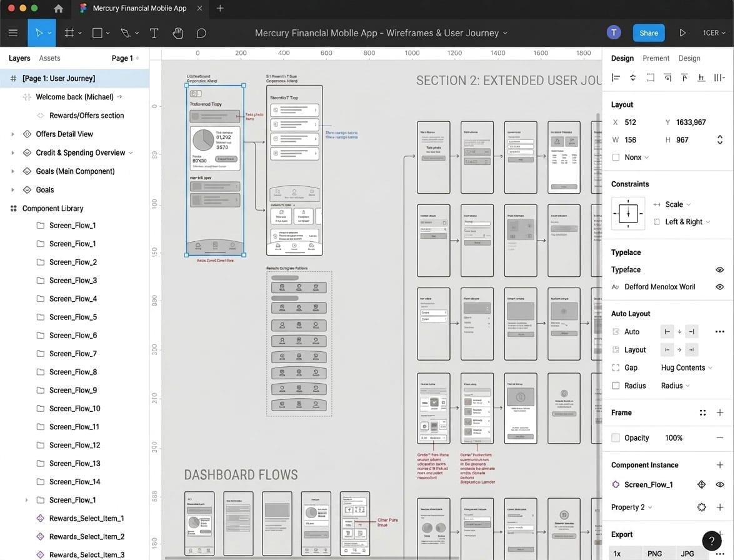Click Frame styles four-dot icon

pyautogui.click(x=702, y=412)
